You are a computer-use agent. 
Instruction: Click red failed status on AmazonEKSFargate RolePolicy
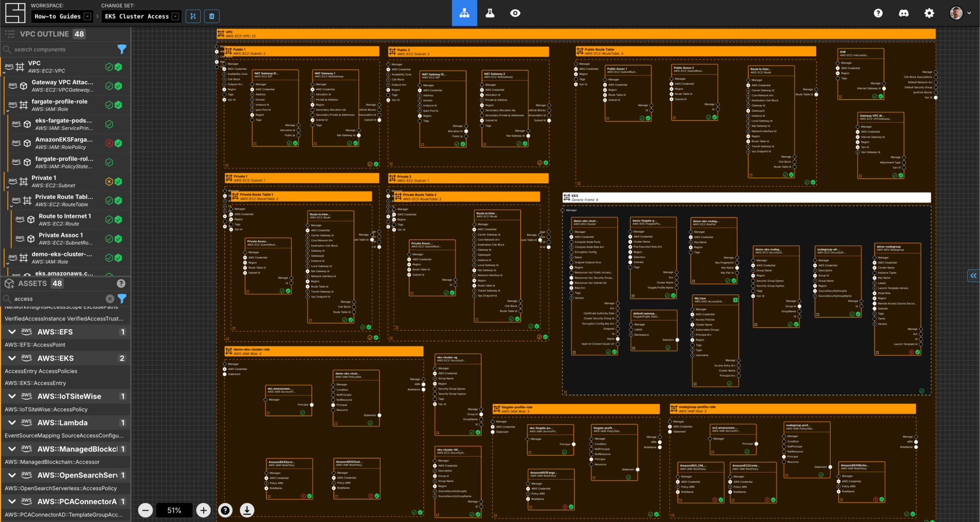pos(109,143)
